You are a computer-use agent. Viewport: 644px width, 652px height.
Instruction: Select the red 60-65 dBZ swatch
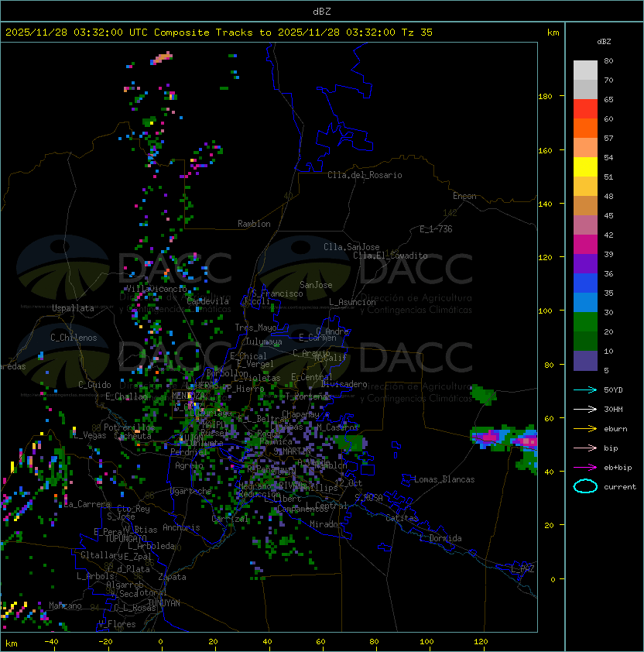pos(585,109)
